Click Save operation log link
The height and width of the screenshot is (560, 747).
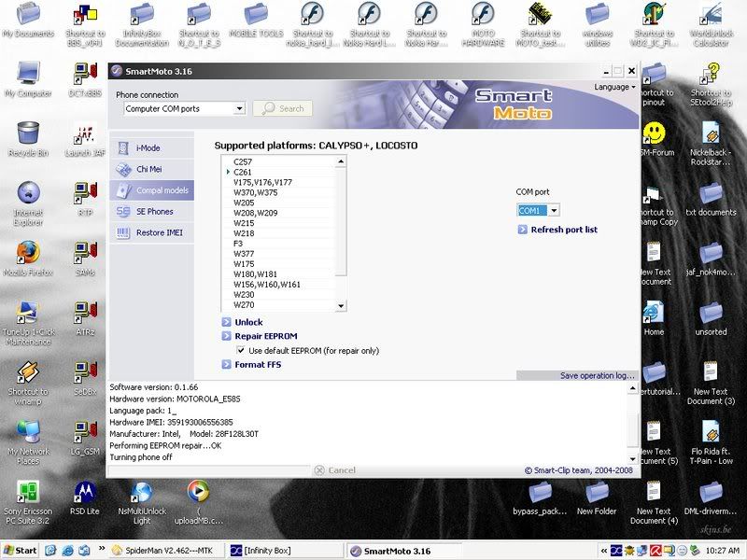[597, 376]
